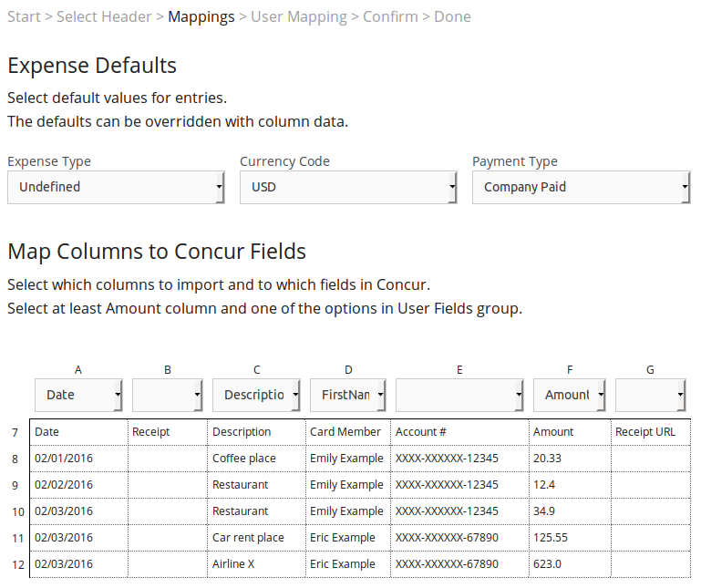Image resolution: width=701 pixels, height=588 pixels.
Task: Click the Receipt URL header cell
Action: coord(651,432)
